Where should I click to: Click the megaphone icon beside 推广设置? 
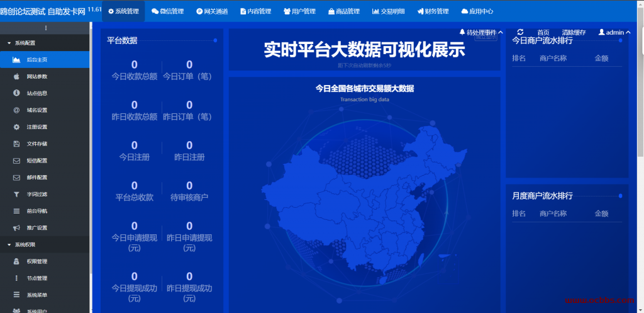pos(16,228)
